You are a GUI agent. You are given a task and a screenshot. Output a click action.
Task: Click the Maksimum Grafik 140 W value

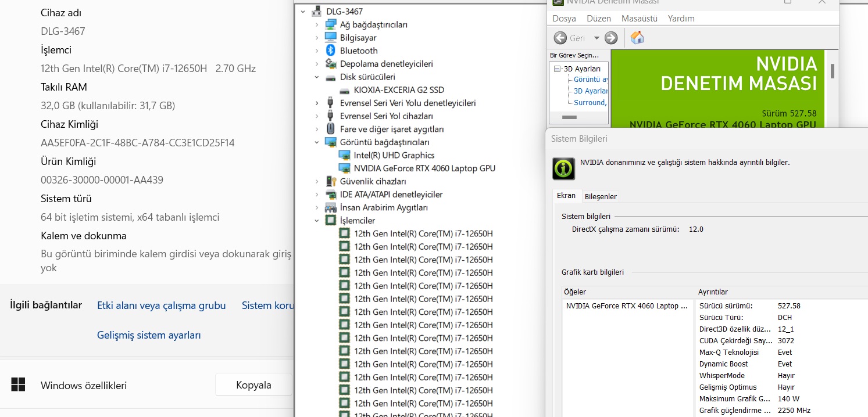(789, 398)
